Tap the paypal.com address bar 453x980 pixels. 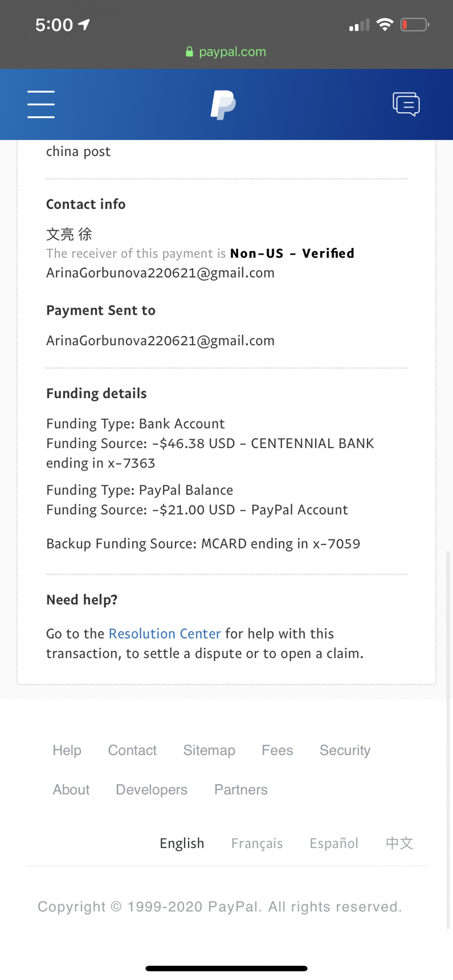pos(226,52)
